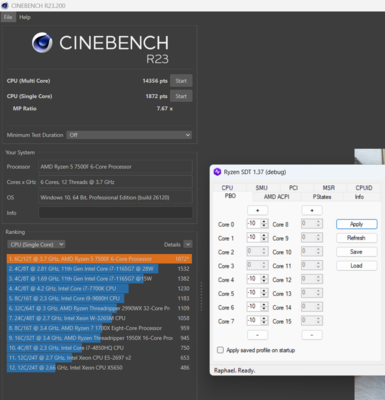385x400 pixels.
Task: Select the PBO tab
Action: pyautogui.click(x=230, y=196)
